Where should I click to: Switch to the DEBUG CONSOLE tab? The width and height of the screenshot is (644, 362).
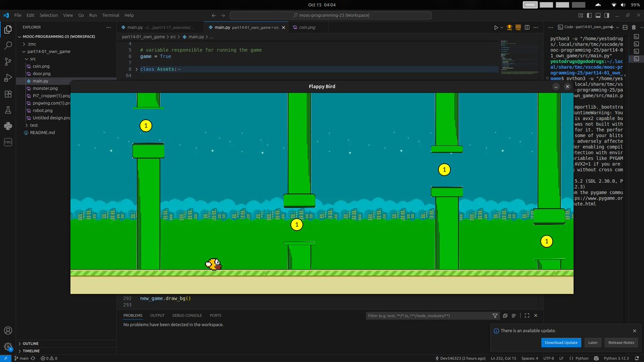[187, 316]
